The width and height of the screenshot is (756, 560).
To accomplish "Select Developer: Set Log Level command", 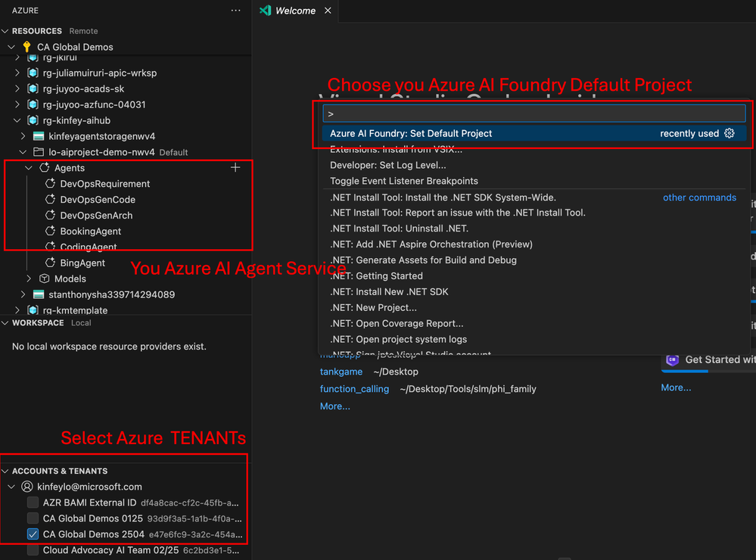I will pyautogui.click(x=534, y=165).
